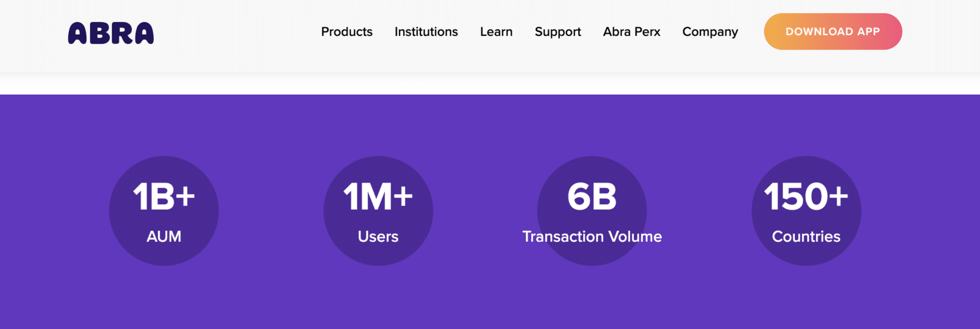Viewport: 980px width, 329px height.
Task: Select the 6B Transaction Volume circle
Action: (592, 211)
